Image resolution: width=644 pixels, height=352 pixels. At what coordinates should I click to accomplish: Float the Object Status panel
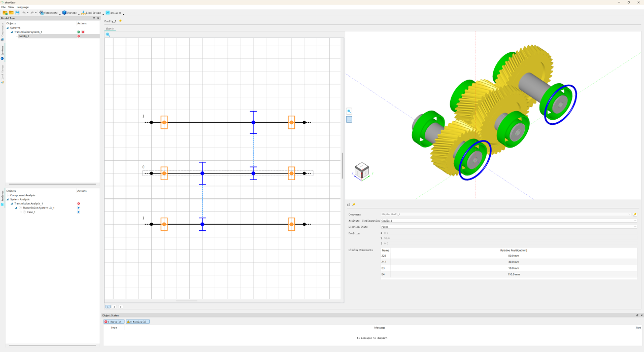(x=637, y=315)
